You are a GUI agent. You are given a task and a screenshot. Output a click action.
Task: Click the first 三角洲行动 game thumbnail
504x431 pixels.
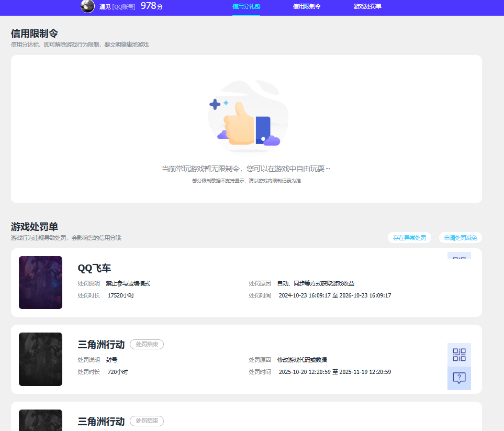(x=40, y=359)
